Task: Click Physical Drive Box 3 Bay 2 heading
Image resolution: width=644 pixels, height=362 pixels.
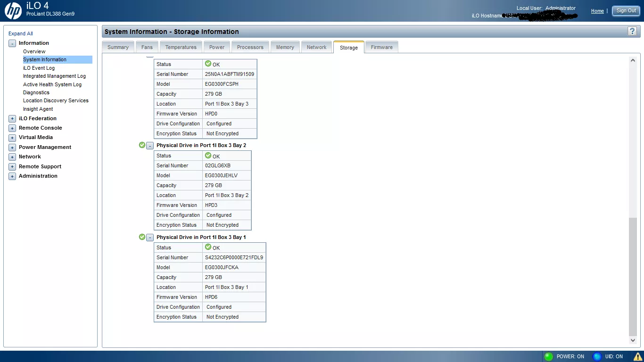Action: point(201,145)
